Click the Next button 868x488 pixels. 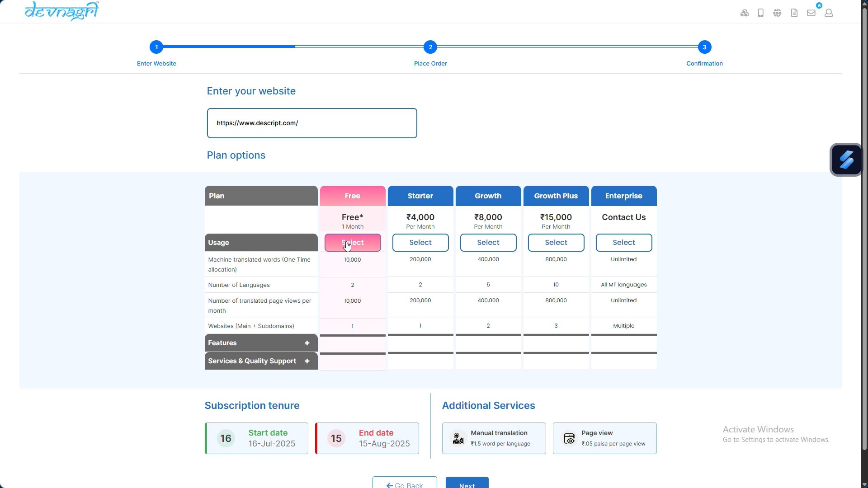coord(467,483)
